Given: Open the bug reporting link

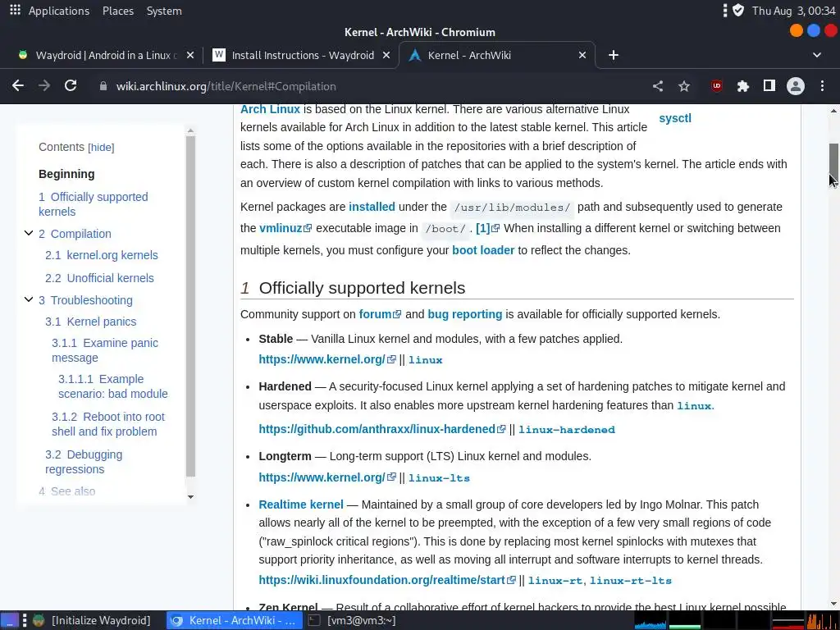Looking at the screenshot, I should [x=465, y=314].
